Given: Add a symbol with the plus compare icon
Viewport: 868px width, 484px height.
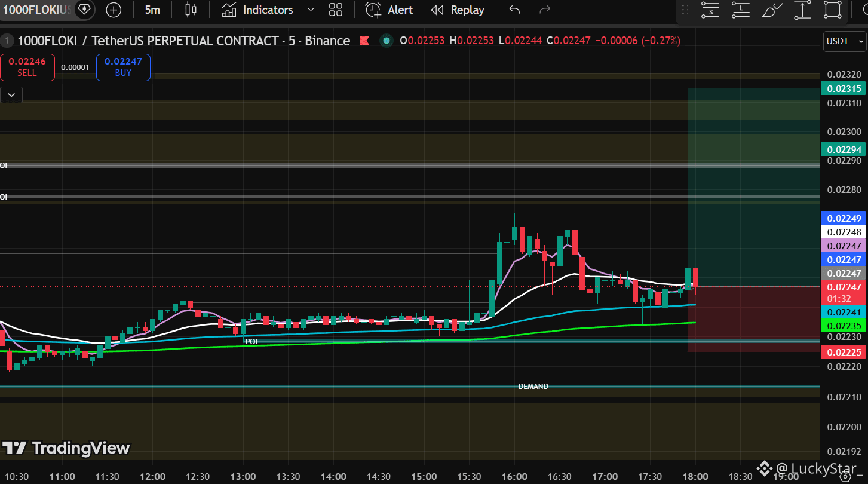Looking at the screenshot, I should pos(114,10).
